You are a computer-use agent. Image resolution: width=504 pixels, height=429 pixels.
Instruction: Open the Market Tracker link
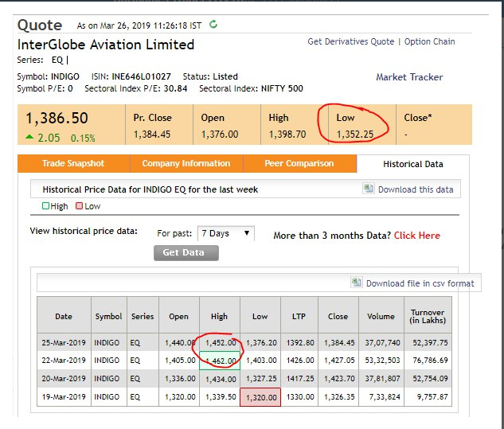click(x=409, y=77)
